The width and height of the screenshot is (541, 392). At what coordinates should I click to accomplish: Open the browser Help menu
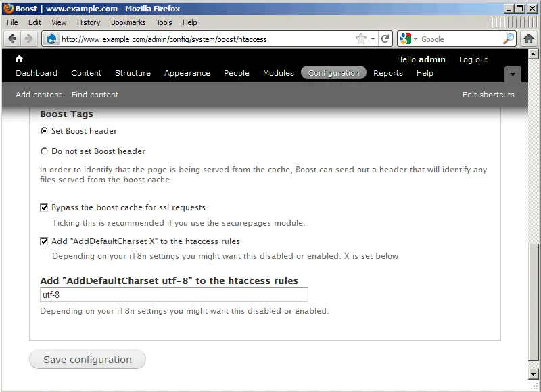click(x=190, y=22)
